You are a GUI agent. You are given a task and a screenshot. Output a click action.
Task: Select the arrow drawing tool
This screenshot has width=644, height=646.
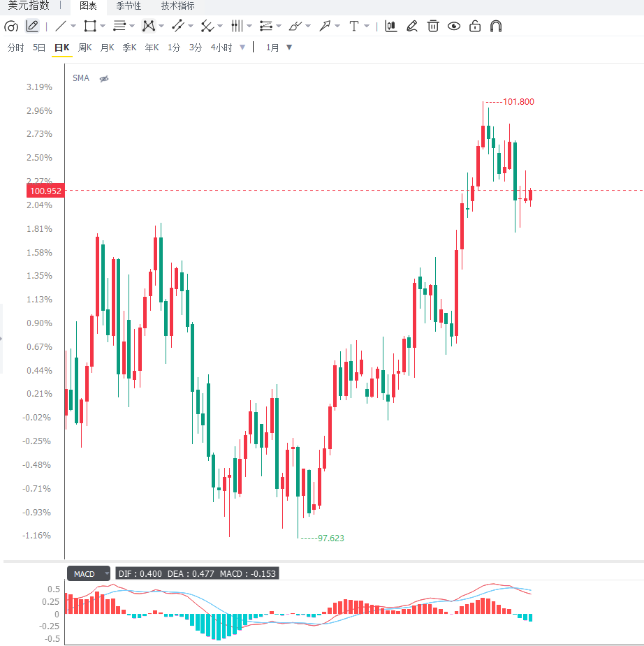click(325, 27)
